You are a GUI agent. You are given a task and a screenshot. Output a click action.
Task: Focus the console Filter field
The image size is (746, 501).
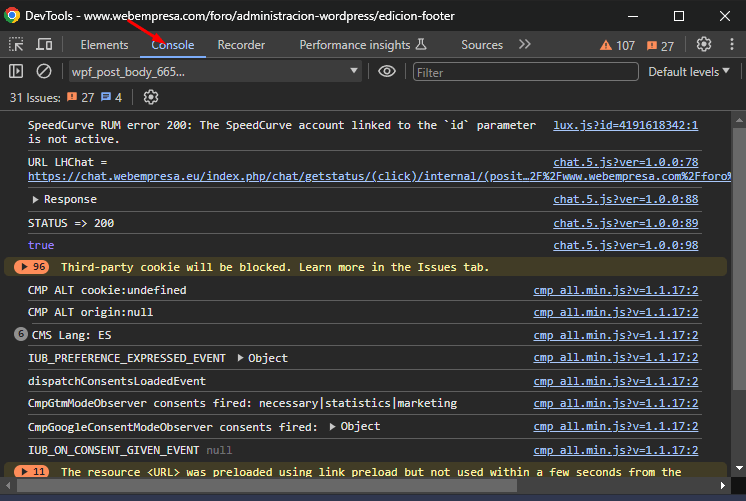[525, 72]
